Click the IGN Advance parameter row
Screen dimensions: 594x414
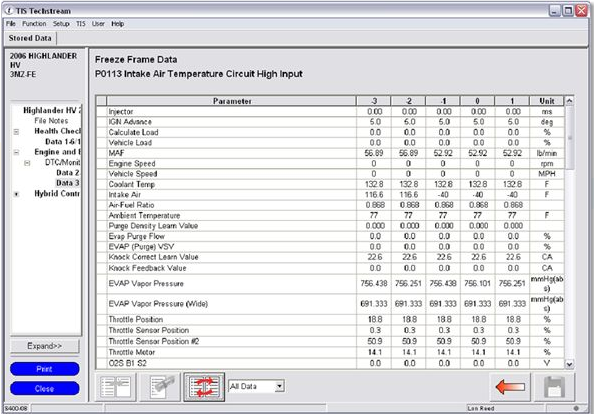click(330, 122)
